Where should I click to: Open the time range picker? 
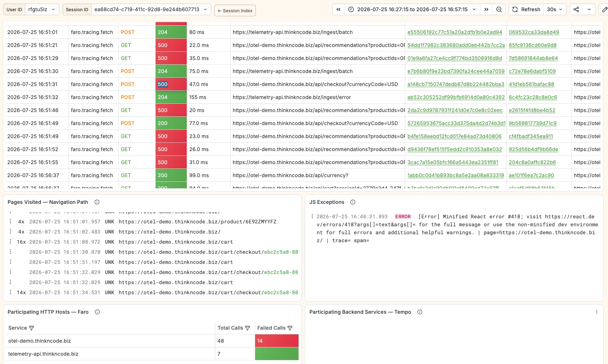(x=412, y=9)
